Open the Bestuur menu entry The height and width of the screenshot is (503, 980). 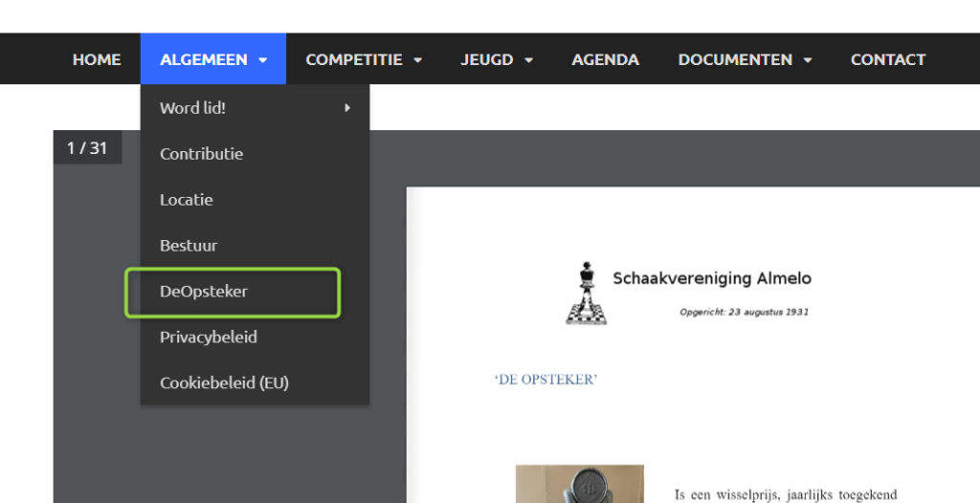(x=255, y=245)
